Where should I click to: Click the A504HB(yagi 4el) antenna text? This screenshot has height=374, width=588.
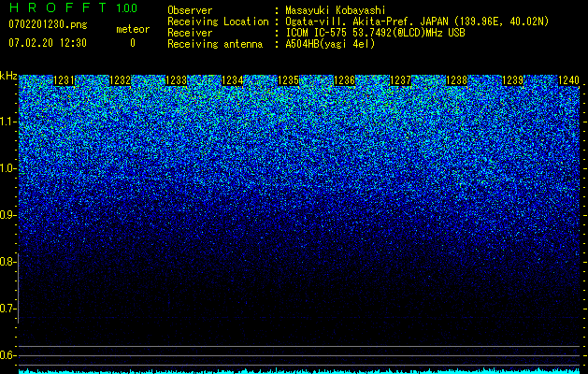[330, 44]
